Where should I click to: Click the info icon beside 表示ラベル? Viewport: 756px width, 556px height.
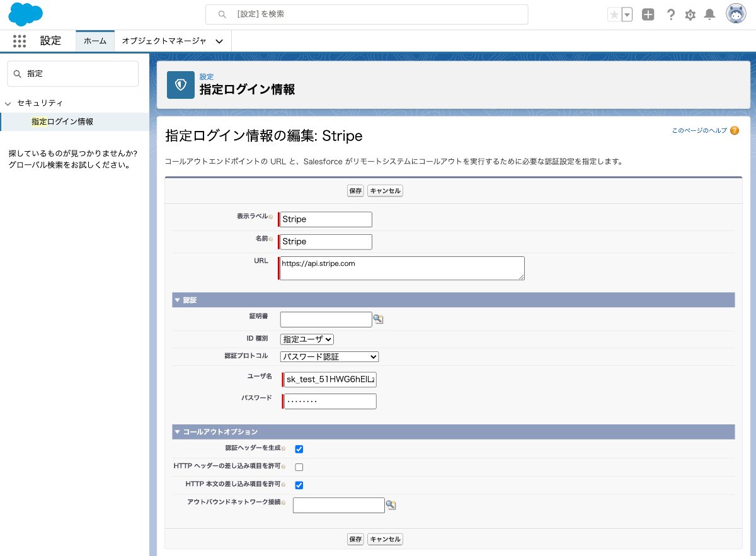tap(271, 217)
